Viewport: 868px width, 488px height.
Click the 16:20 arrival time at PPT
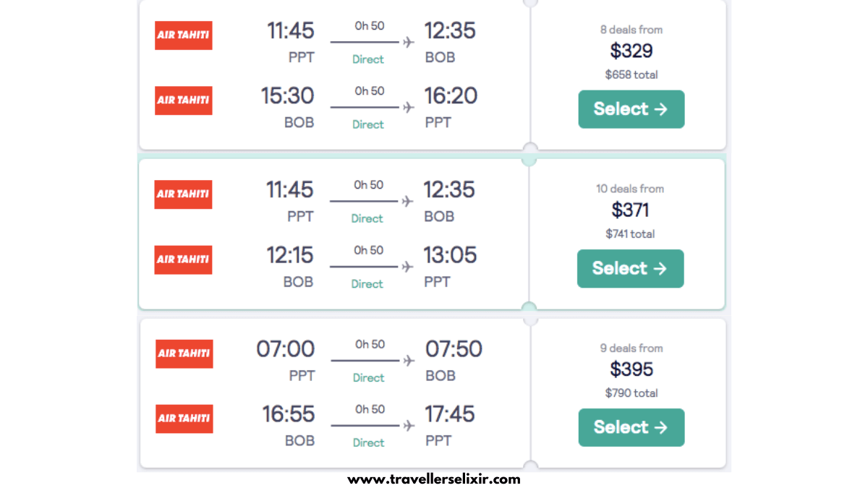pyautogui.click(x=451, y=95)
